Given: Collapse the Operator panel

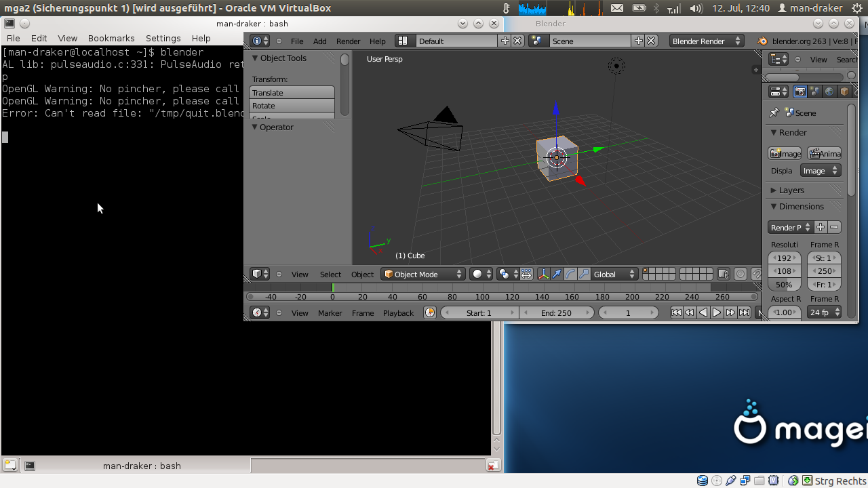Looking at the screenshot, I should (x=256, y=127).
